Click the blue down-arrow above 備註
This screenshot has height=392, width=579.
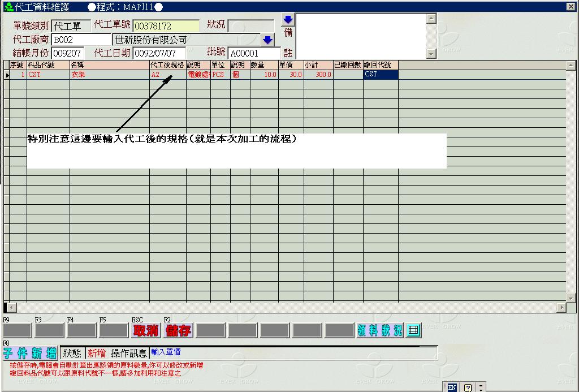click(288, 19)
